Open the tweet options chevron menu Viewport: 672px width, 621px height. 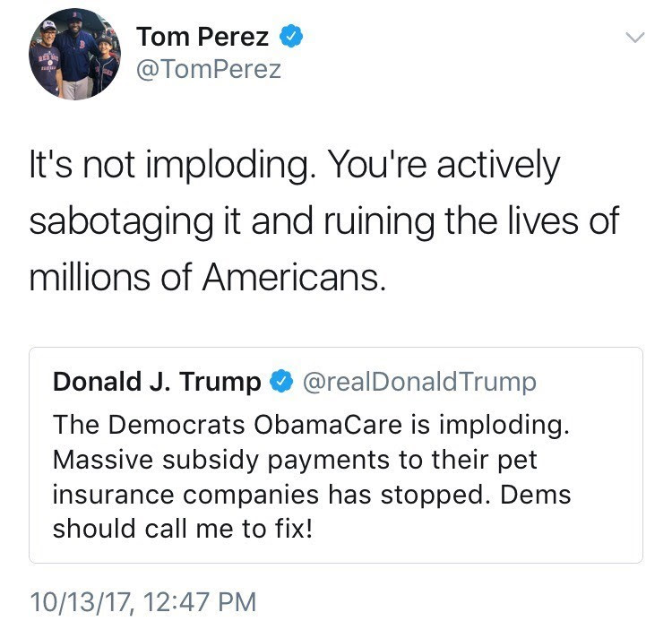pos(634,38)
